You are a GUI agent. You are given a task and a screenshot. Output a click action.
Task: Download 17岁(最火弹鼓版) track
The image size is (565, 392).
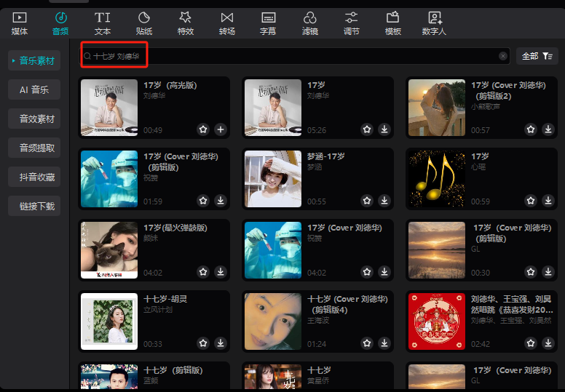221,272
